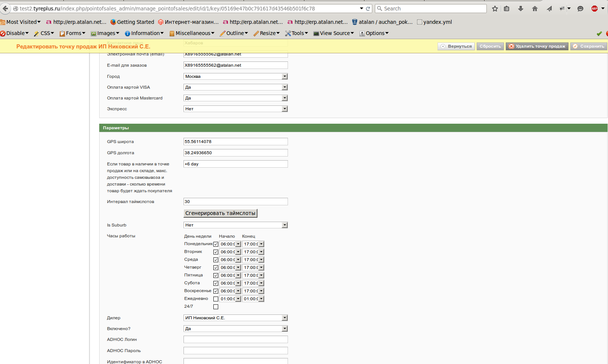Image resolution: width=608 pixels, height=364 pixels.
Task: Check the Ежедневно checkbox
Action: 216,299
